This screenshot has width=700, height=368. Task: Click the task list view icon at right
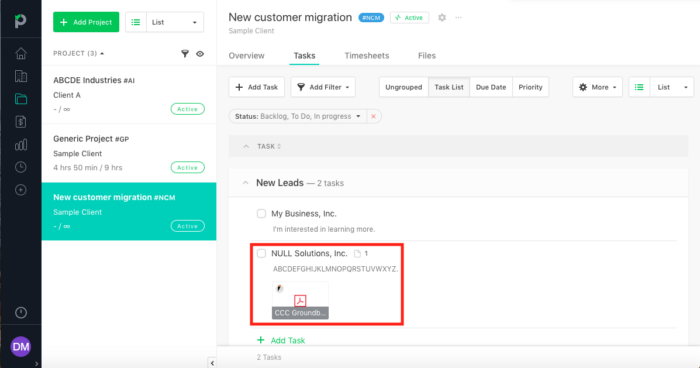(639, 87)
